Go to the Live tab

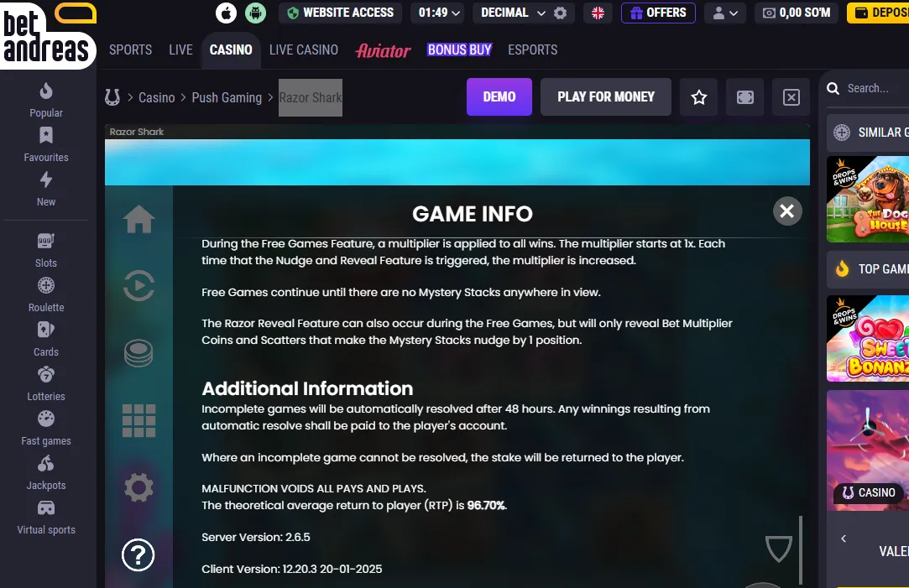(180, 49)
